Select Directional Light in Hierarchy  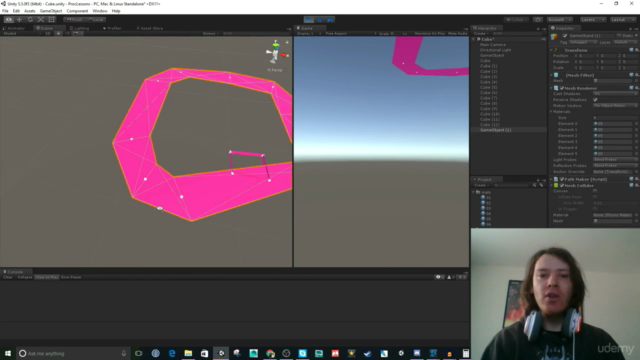496,50
